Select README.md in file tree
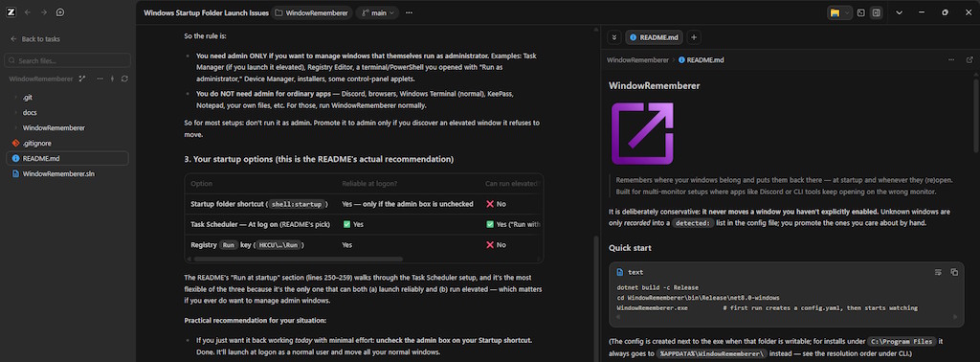The width and height of the screenshot is (980, 362). [68, 158]
